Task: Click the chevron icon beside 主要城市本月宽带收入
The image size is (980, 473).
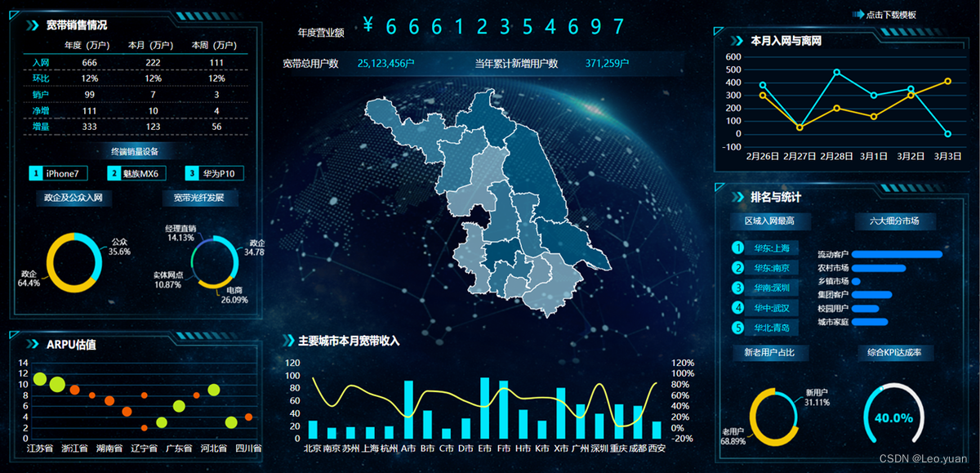Action: [x=288, y=341]
